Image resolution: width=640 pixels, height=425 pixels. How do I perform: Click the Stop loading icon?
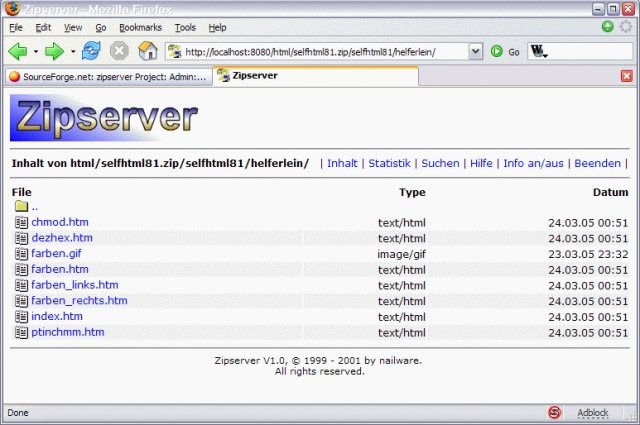point(119,50)
